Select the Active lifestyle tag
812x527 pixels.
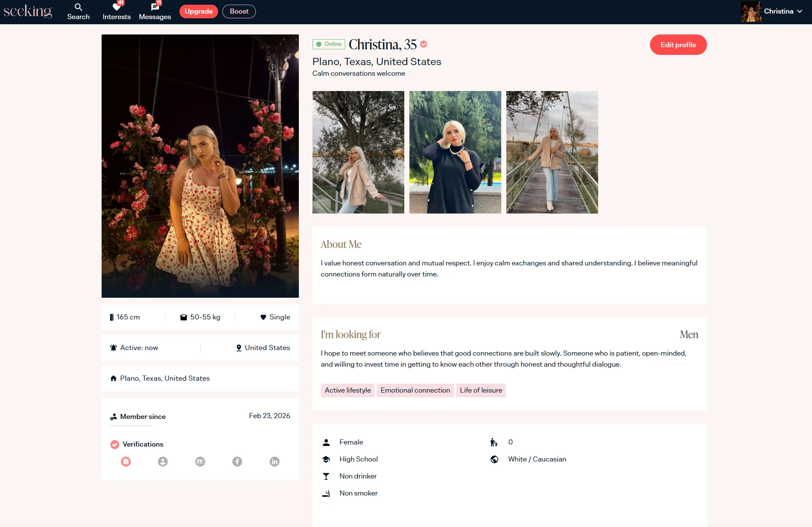coord(347,390)
